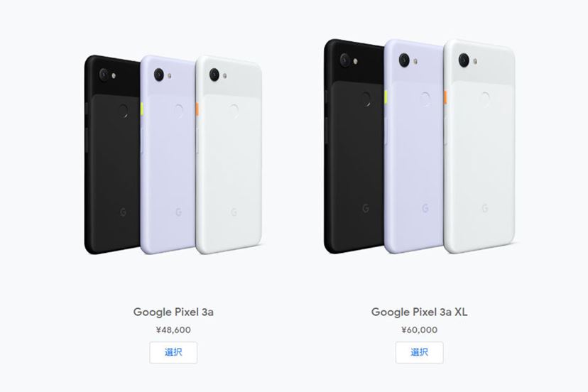The width and height of the screenshot is (588, 392).
Task: Open the Google Pixel 3a product title
Action: (173, 312)
